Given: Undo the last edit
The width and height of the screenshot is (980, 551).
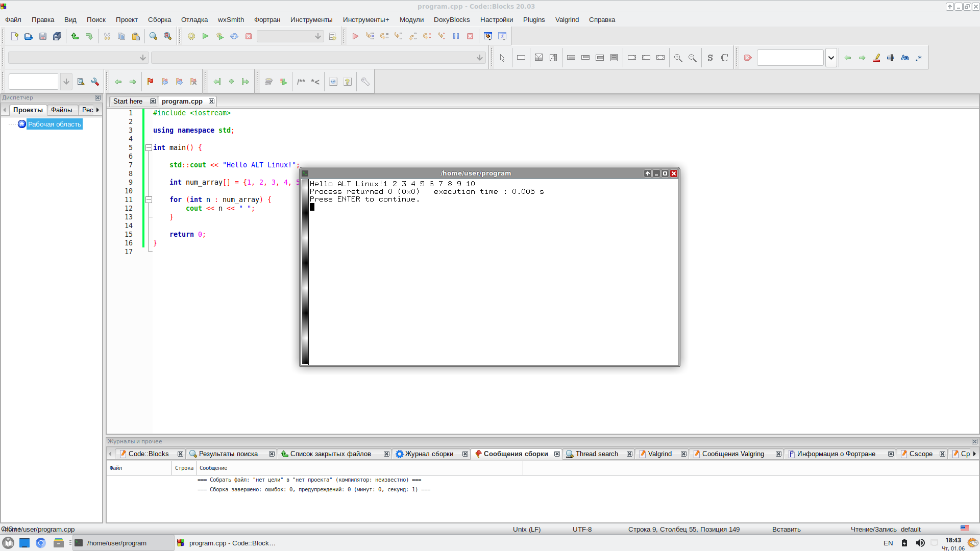Looking at the screenshot, I should [75, 36].
